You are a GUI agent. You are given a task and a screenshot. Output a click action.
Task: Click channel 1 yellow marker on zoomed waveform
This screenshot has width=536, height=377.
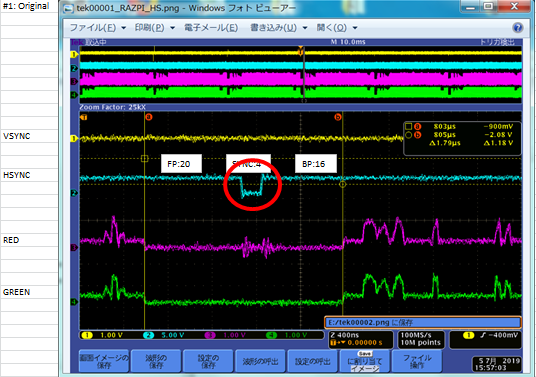73,138
